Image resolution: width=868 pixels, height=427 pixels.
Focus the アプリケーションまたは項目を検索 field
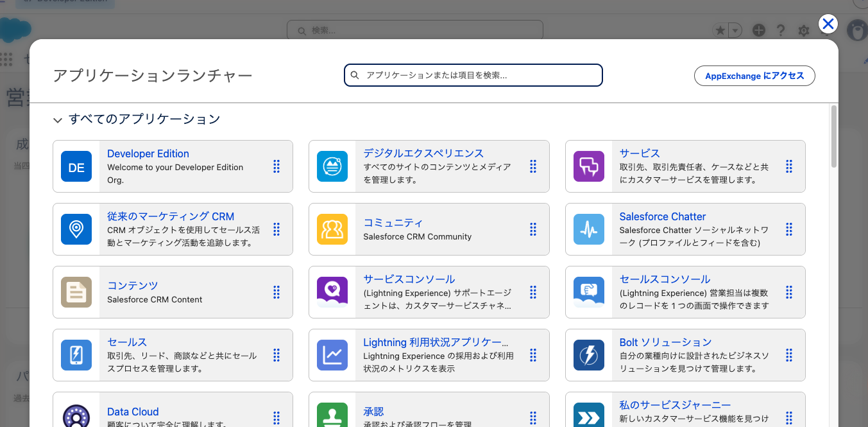[473, 75]
